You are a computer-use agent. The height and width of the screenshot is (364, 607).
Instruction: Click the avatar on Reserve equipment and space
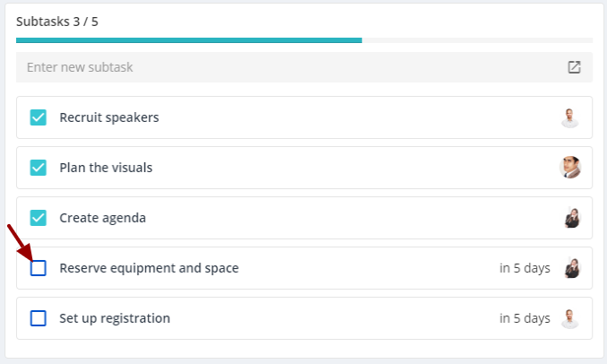(x=571, y=268)
